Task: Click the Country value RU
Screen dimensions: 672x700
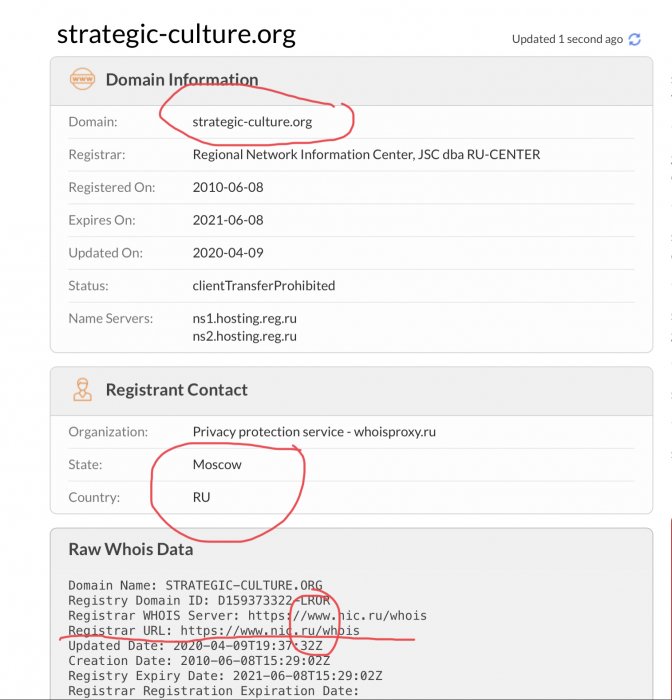Action: click(201, 497)
